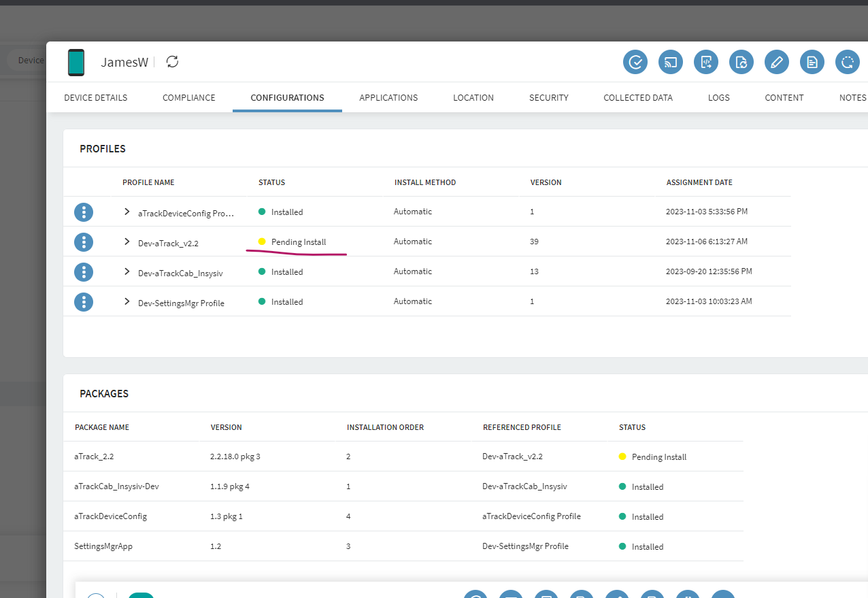Image resolution: width=868 pixels, height=598 pixels.
Task: Click the dashed circle arrow icon
Action: 848,62
